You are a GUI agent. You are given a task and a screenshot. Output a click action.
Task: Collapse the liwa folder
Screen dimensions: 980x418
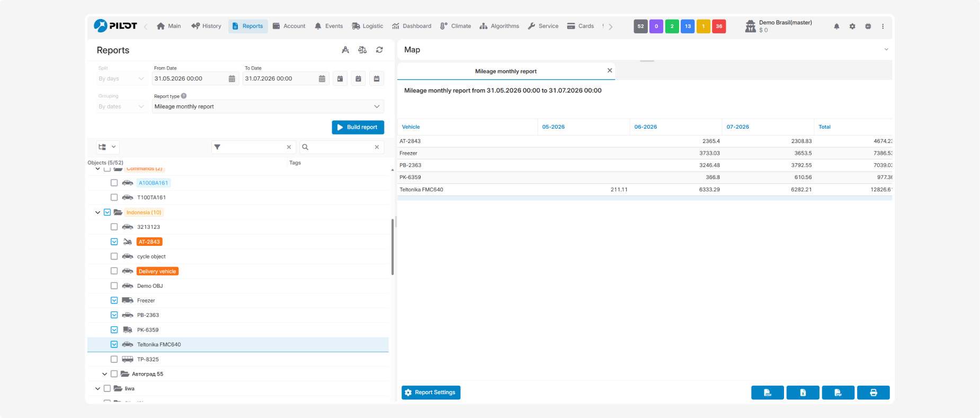tap(97, 389)
